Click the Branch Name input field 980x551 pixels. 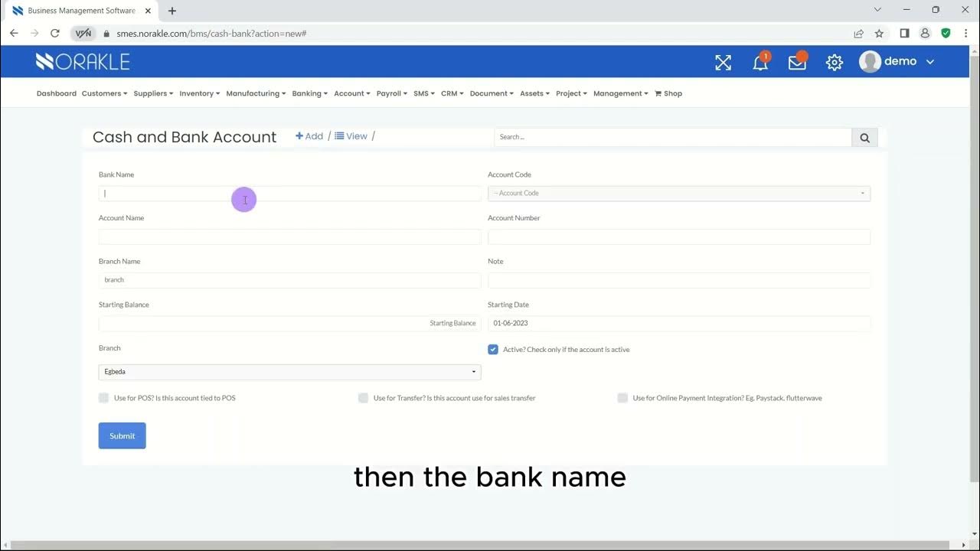click(289, 280)
